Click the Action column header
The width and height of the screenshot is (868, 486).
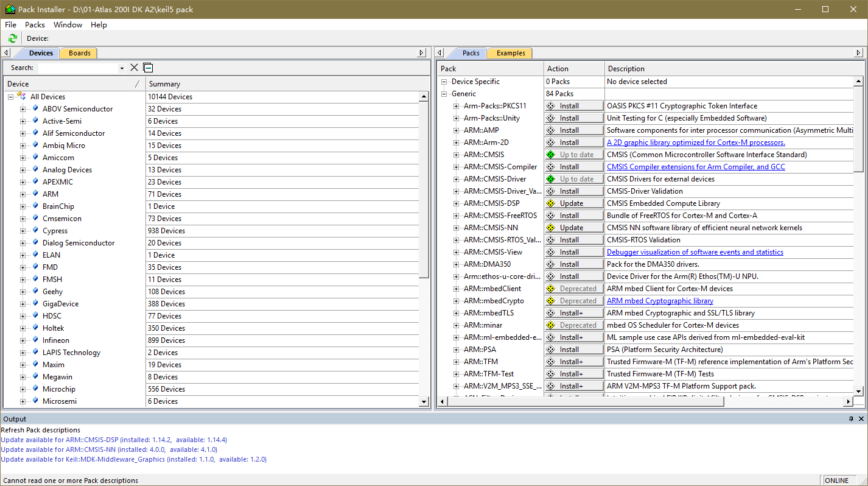[x=574, y=69]
